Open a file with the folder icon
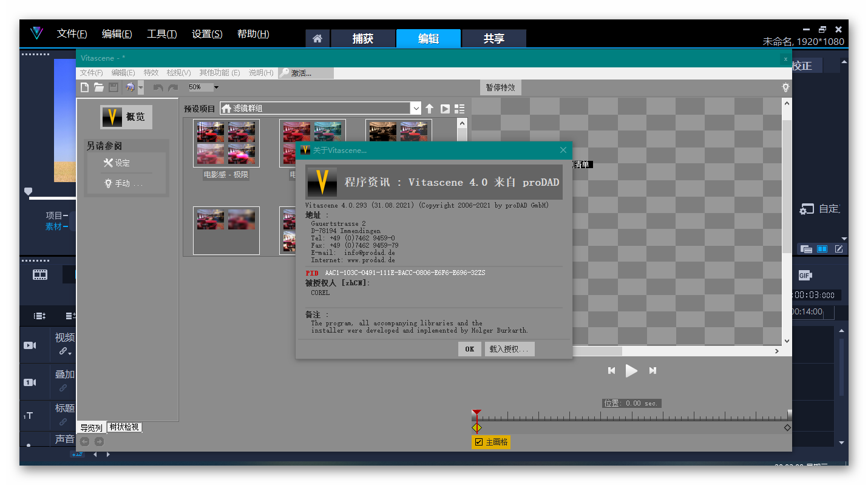The height and width of the screenshot is (485, 868). pos(98,87)
